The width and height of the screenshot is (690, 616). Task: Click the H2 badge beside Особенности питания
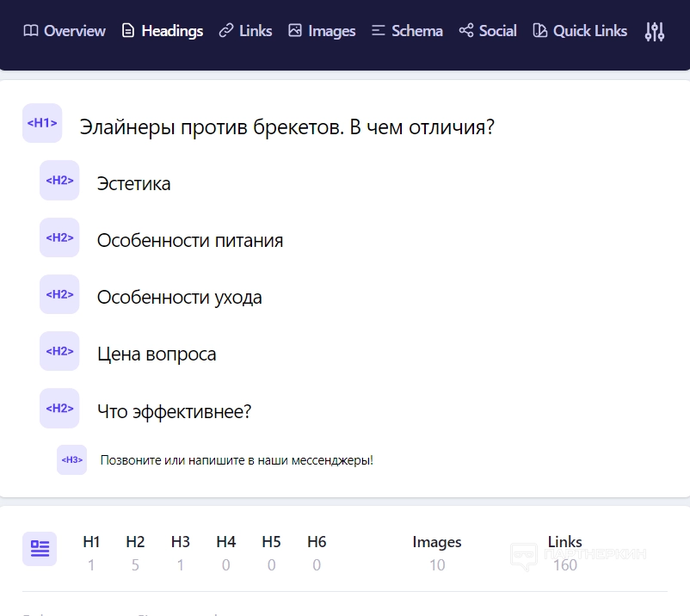(59, 237)
